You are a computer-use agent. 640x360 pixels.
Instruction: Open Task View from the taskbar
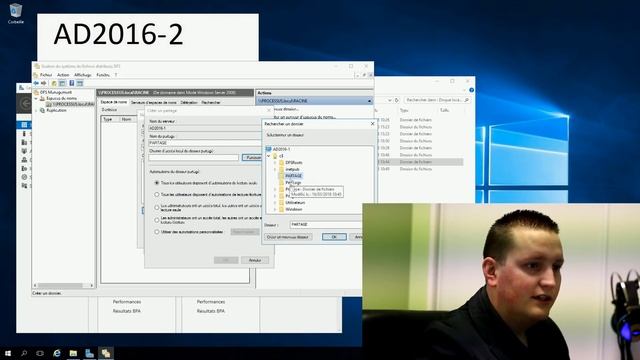(40, 353)
